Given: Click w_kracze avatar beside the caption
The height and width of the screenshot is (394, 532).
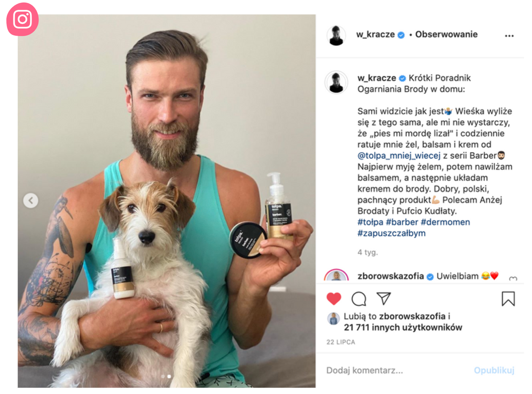Looking at the screenshot, I should point(336,83).
